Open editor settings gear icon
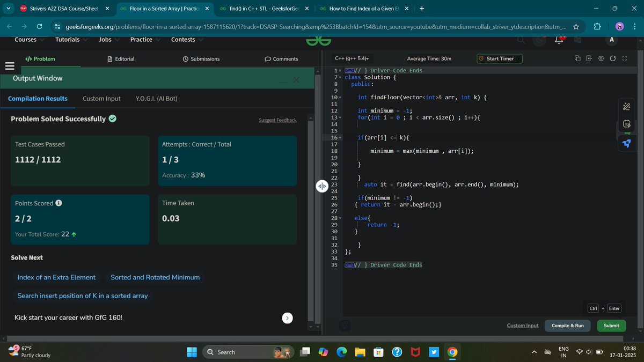644x362 pixels. pyautogui.click(x=601, y=58)
